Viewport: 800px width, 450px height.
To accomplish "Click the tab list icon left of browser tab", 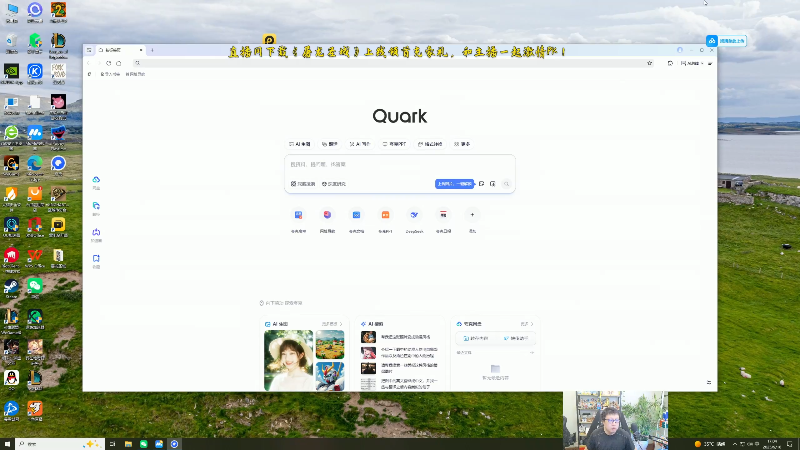I will 89,50.
